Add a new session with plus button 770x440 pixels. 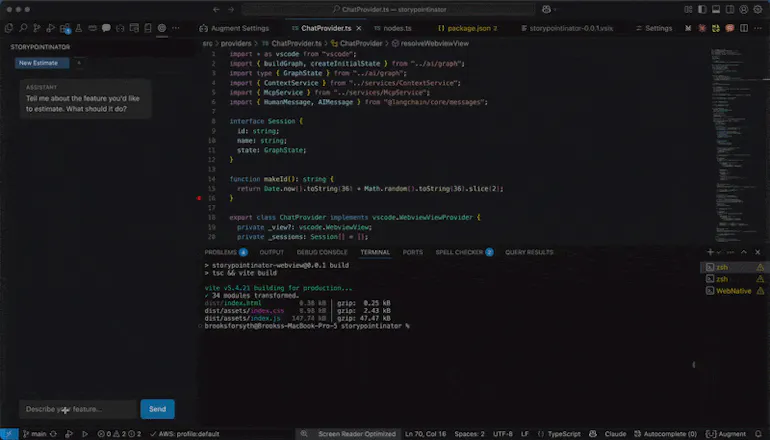click(x=79, y=63)
